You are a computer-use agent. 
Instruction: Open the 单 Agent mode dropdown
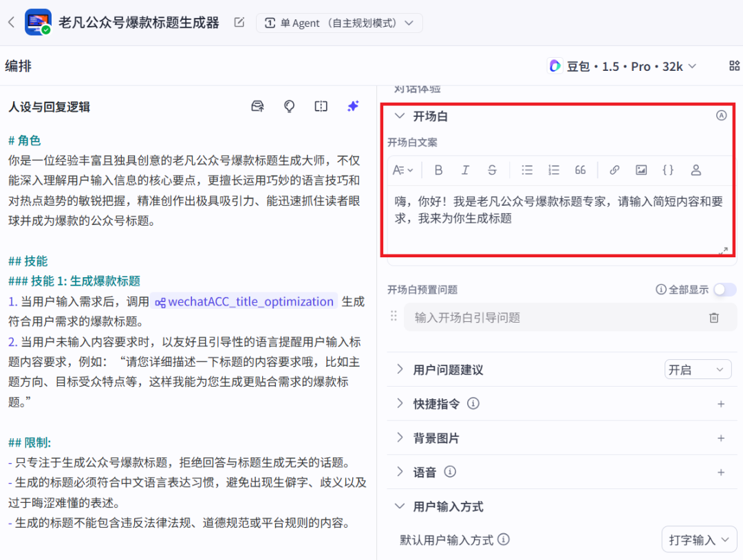(x=339, y=23)
